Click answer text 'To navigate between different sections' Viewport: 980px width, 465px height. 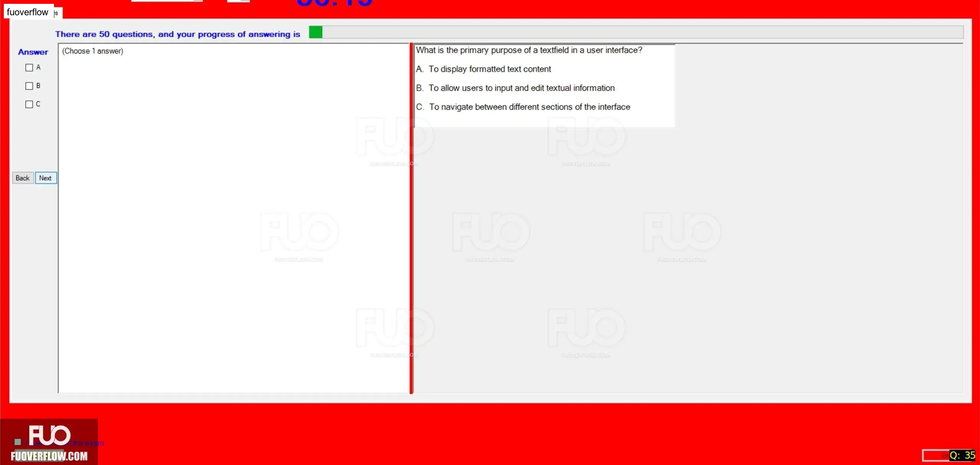click(x=529, y=107)
